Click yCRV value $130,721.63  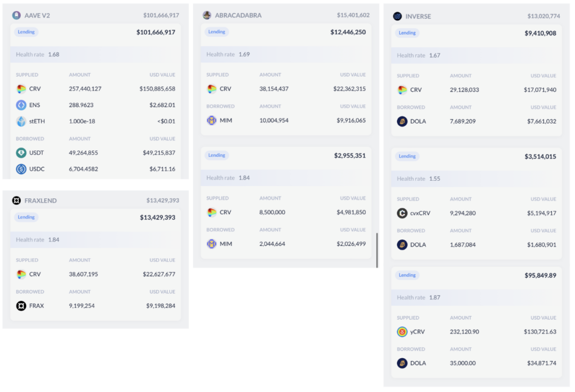[x=540, y=332]
